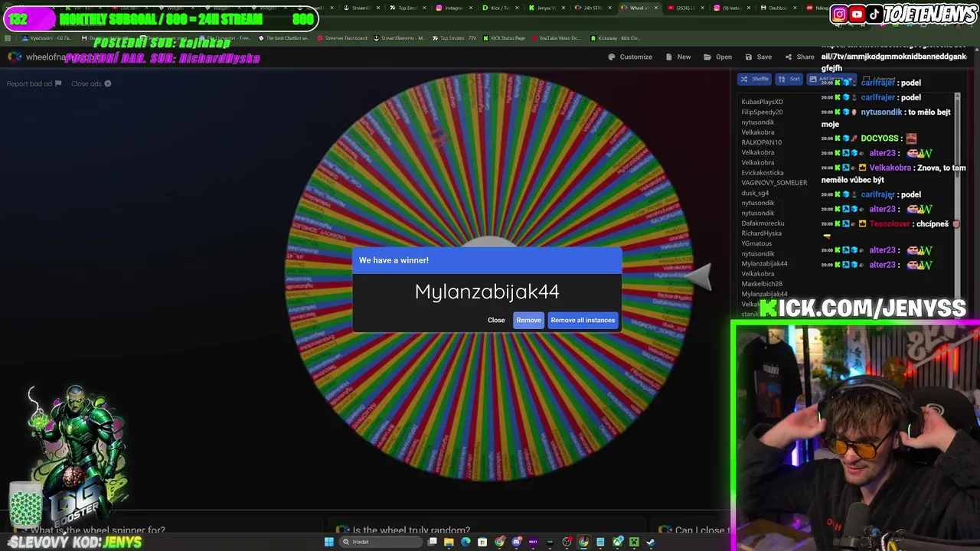Open Steam from taskbar
This screenshot has width=980, height=551.
pyautogui.click(x=650, y=542)
